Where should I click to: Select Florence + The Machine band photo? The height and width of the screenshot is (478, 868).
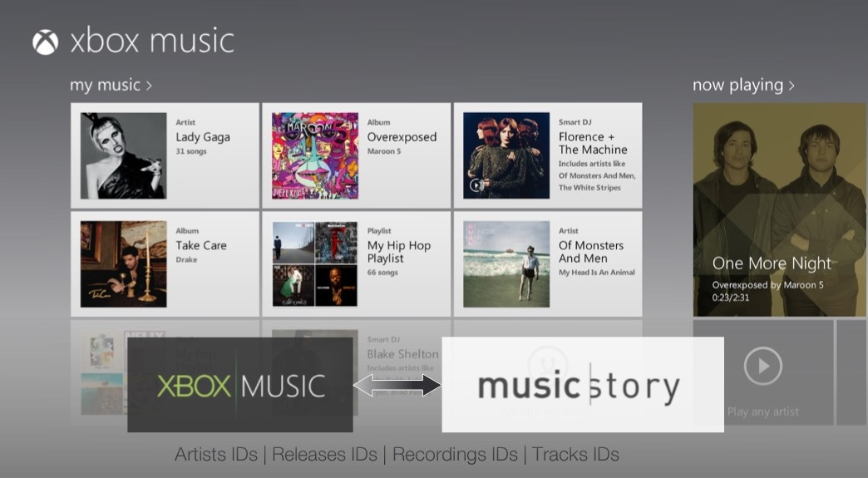(506, 156)
